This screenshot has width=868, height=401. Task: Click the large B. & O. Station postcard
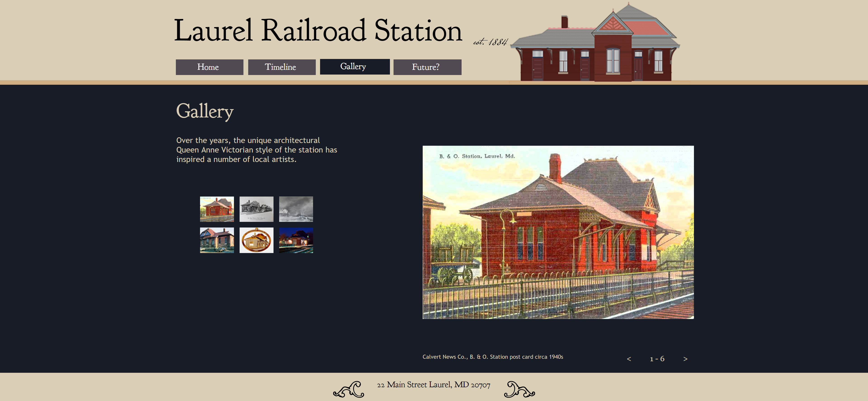[x=558, y=232]
